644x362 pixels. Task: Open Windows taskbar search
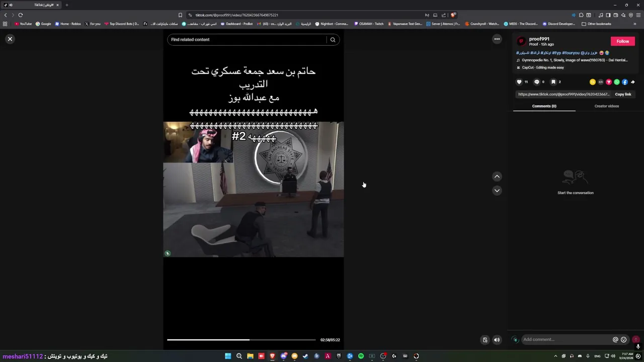click(x=239, y=356)
